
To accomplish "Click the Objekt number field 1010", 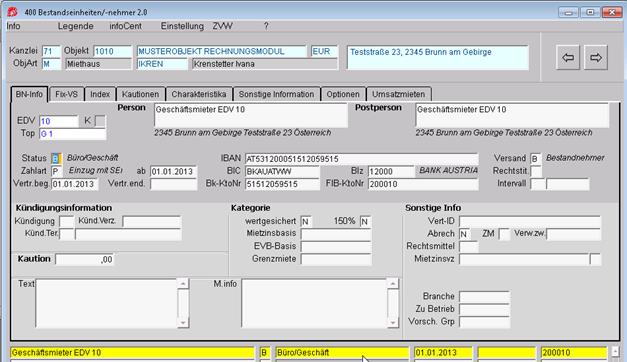I will pos(112,51).
